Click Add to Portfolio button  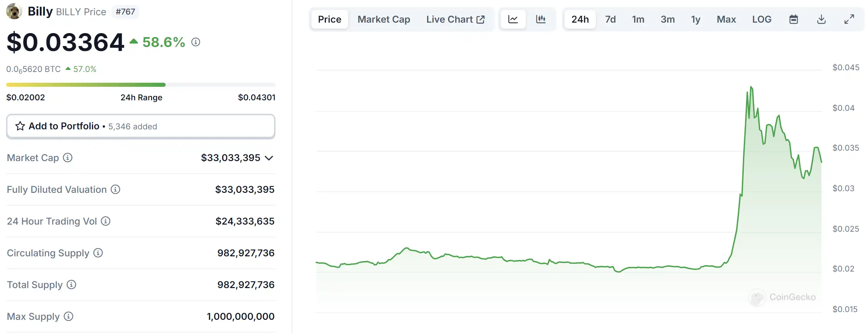click(141, 126)
